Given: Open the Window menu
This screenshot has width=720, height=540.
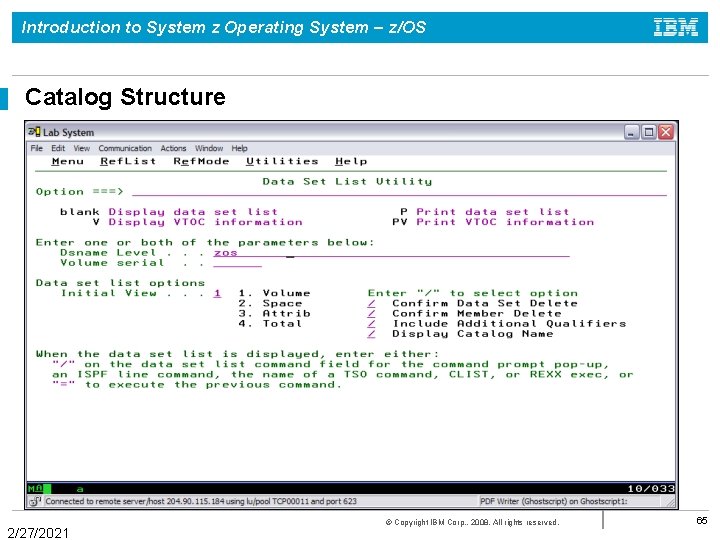Looking at the screenshot, I should [x=209, y=148].
